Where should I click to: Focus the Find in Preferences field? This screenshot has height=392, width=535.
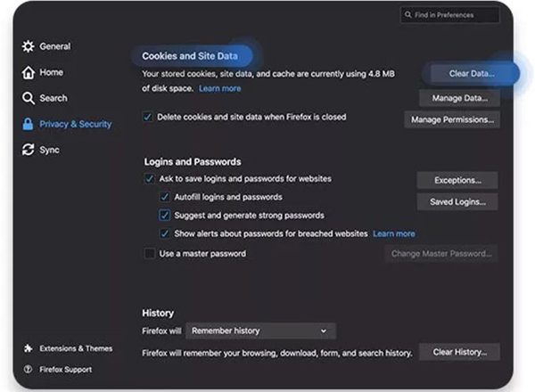coord(449,14)
